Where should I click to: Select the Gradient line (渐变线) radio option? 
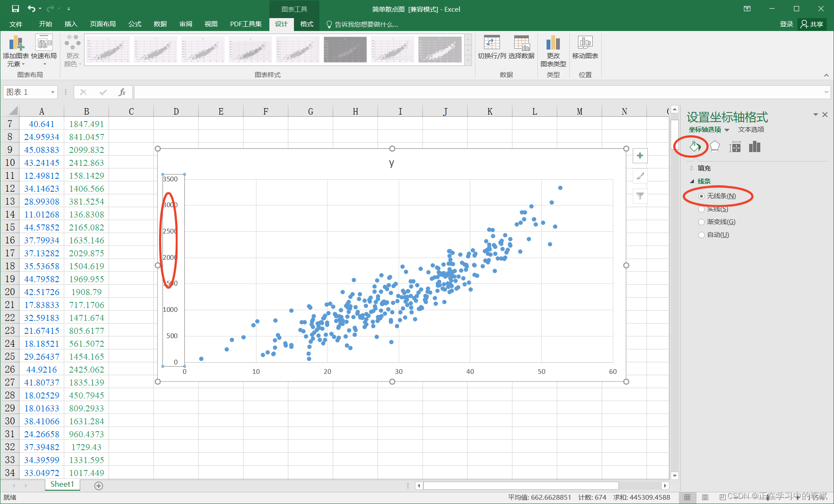(x=702, y=222)
